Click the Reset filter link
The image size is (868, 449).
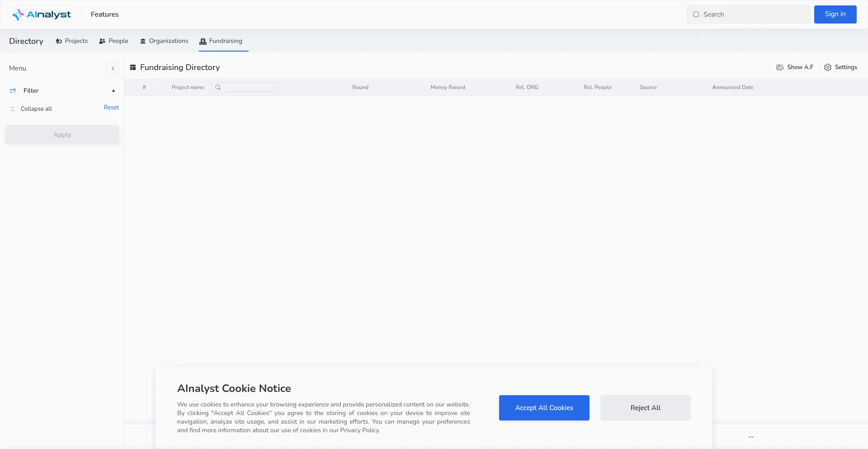[x=111, y=108]
